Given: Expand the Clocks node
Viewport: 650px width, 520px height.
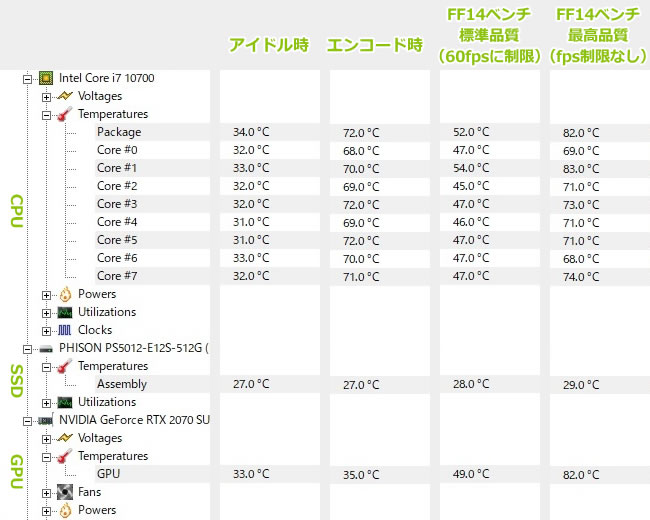Looking at the screenshot, I should (x=46, y=331).
